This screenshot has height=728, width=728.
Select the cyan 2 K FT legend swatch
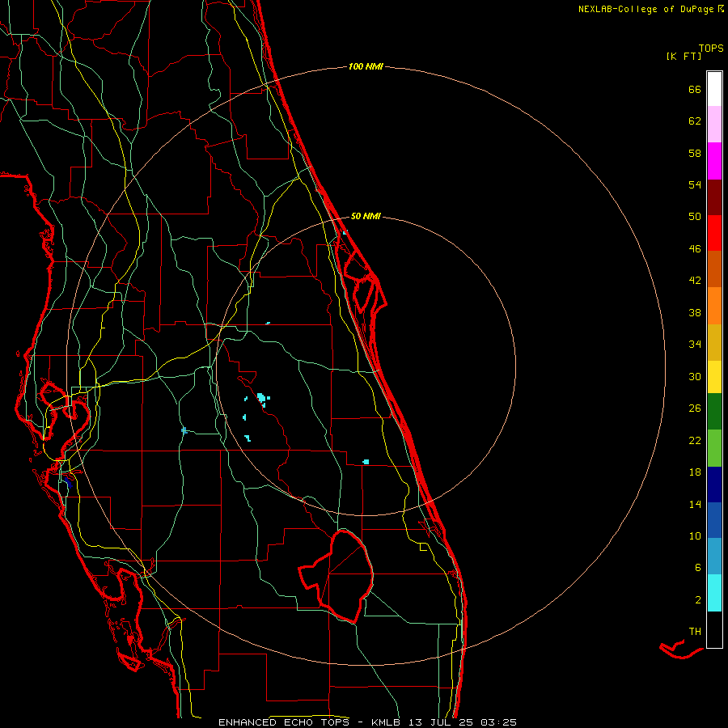pyautogui.click(x=714, y=593)
